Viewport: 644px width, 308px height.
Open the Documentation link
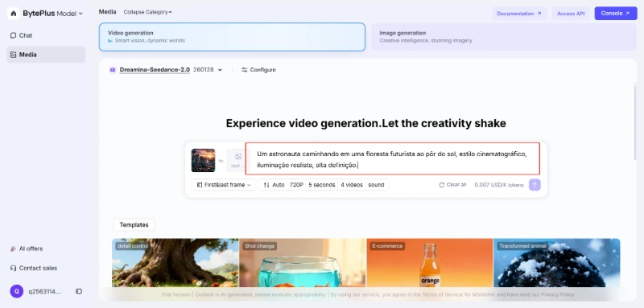tap(519, 14)
